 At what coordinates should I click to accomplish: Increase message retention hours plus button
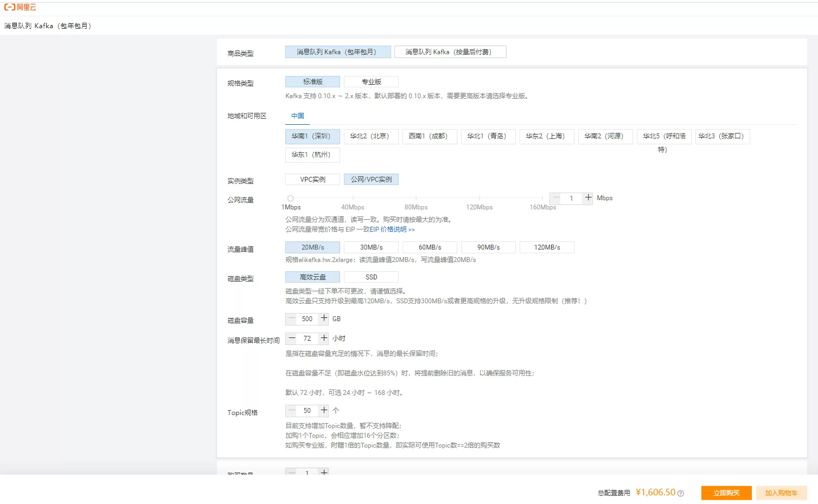(x=324, y=338)
